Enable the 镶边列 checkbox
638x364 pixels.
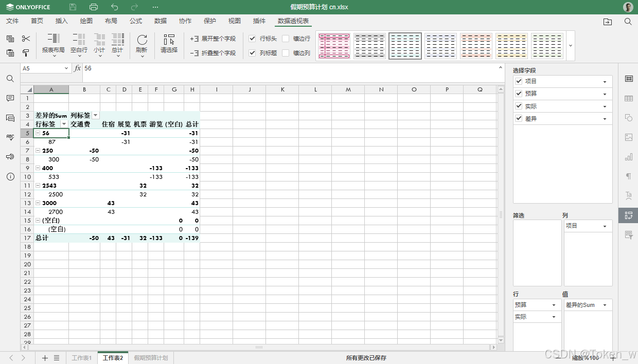click(x=286, y=53)
